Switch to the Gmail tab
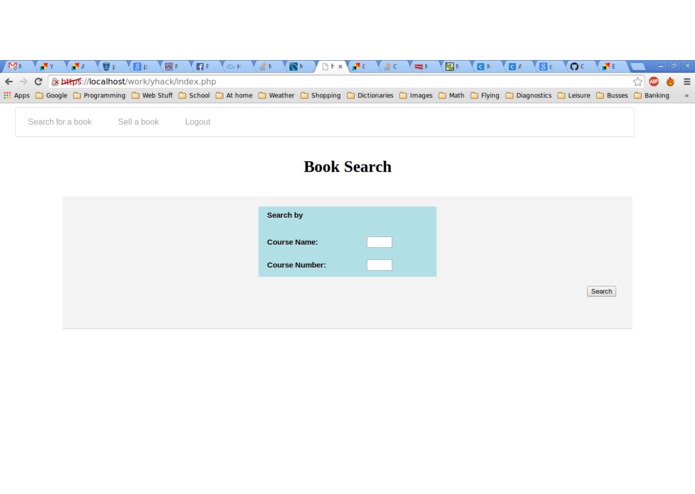Image resolution: width=695 pixels, height=494 pixels. (x=16, y=66)
